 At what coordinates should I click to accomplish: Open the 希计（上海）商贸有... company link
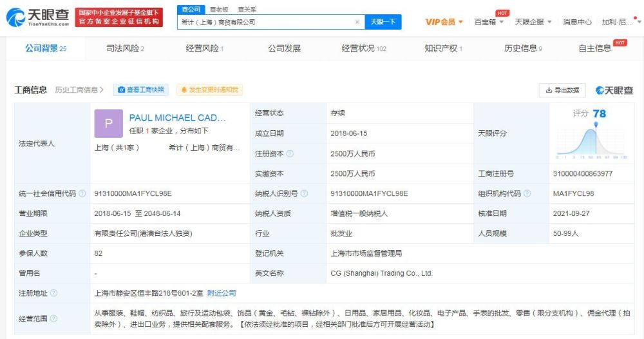click(x=204, y=148)
